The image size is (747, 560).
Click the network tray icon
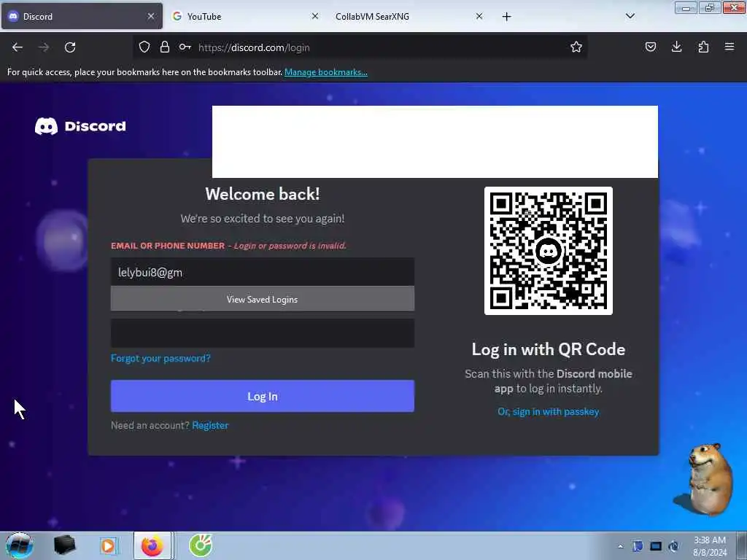pyautogui.click(x=656, y=546)
